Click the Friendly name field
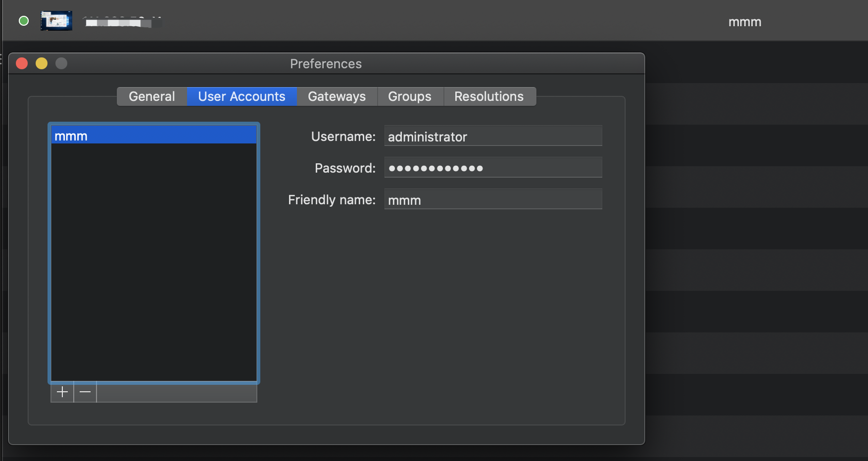The height and width of the screenshot is (461, 868). tap(493, 199)
